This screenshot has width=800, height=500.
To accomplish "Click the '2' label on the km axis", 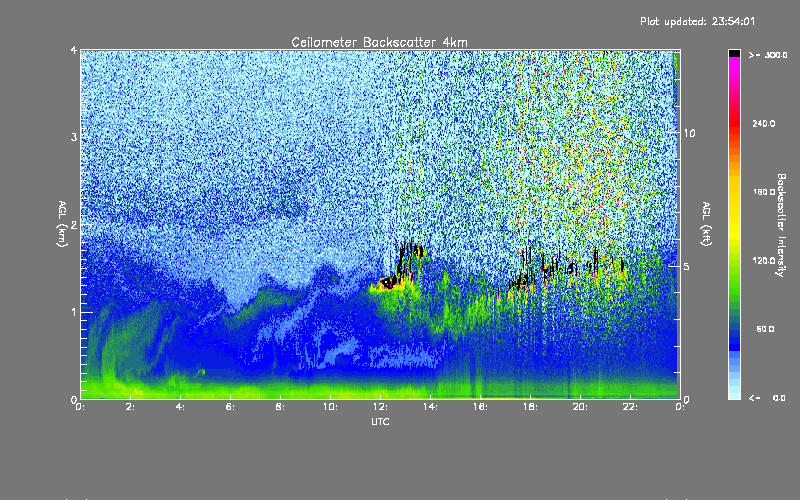I will tap(74, 224).
